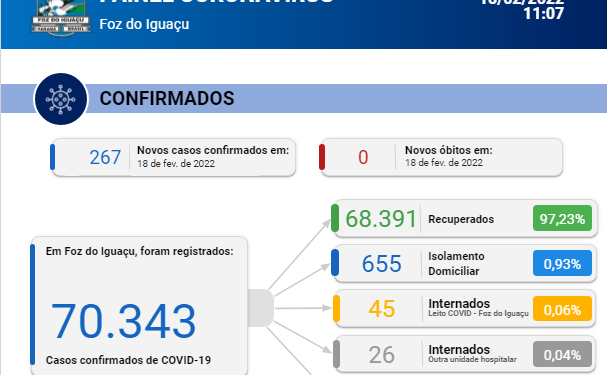This screenshot has height=375, width=607.
Task: Click the 0 new deaths value
Action: pos(363,158)
